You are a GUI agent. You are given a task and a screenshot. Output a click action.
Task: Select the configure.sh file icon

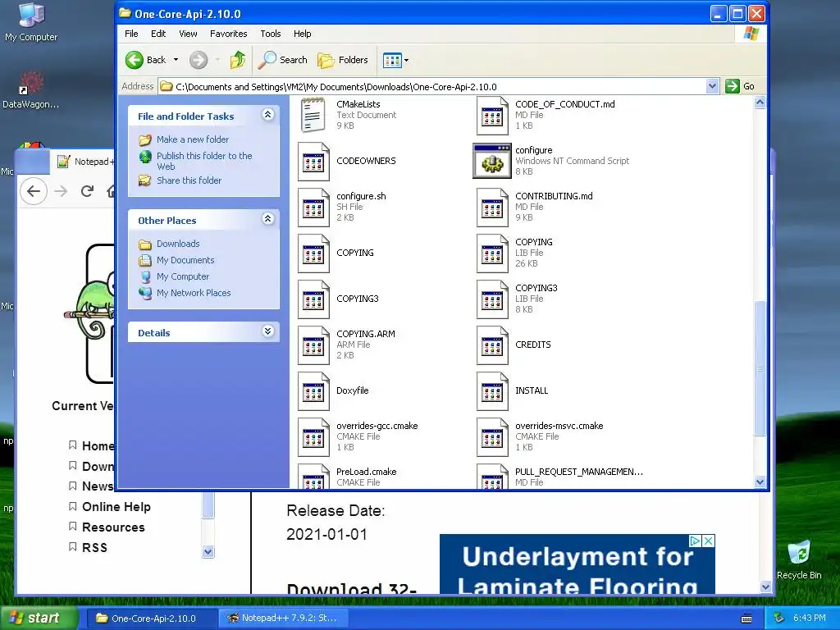click(x=313, y=208)
